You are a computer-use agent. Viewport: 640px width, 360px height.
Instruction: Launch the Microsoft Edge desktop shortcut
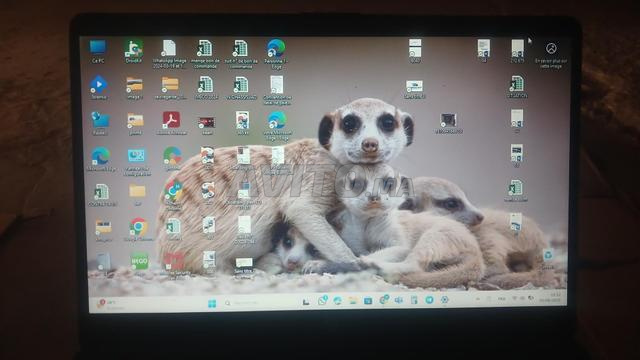[x=100, y=159]
